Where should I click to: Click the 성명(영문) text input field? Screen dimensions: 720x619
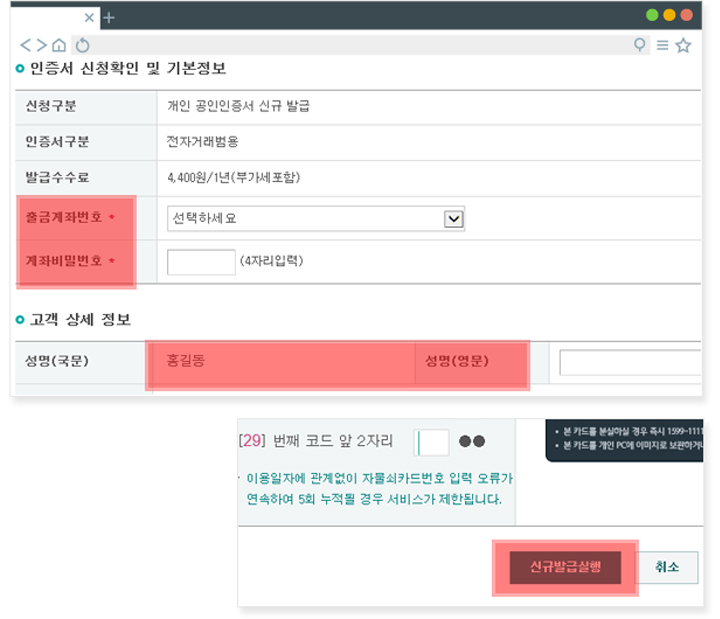click(630, 362)
